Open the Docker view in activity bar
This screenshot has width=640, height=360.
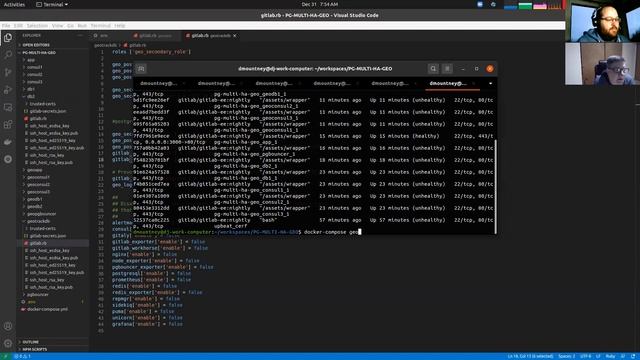click(8, 142)
